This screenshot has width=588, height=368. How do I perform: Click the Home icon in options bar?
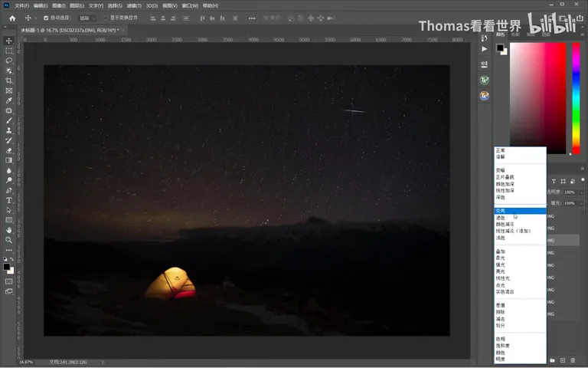[12, 18]
